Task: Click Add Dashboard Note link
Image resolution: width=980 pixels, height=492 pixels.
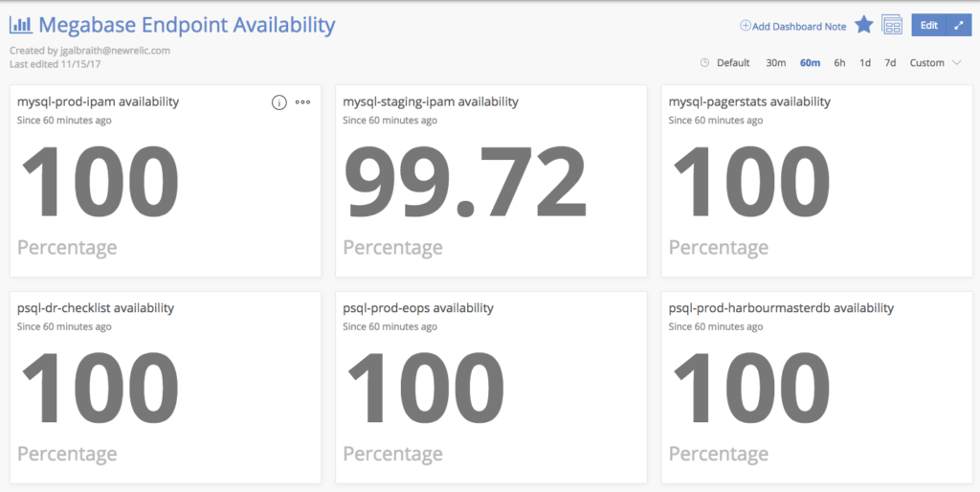Action: click(799, 26)
